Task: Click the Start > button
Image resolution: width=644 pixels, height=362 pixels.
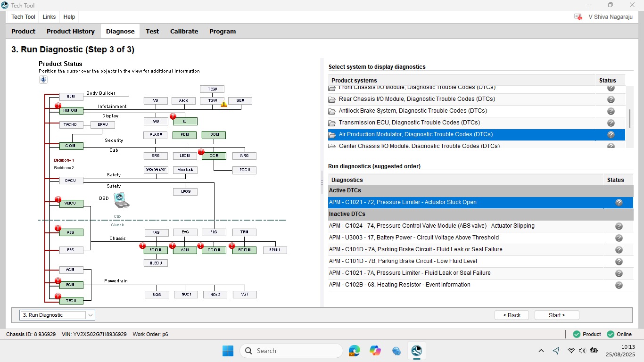Action: (x=557, y=315)
